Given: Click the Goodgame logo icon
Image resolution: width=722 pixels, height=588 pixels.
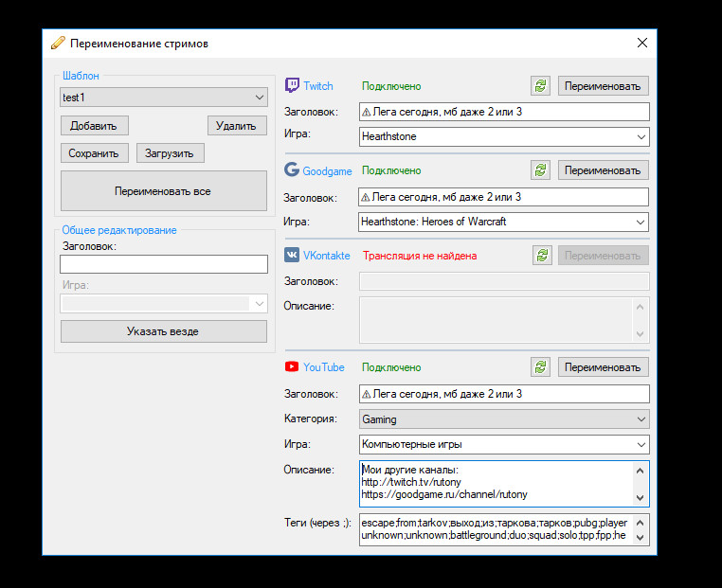Looking at the screenshot, I should pyautogui.click(x=293, y=170).
